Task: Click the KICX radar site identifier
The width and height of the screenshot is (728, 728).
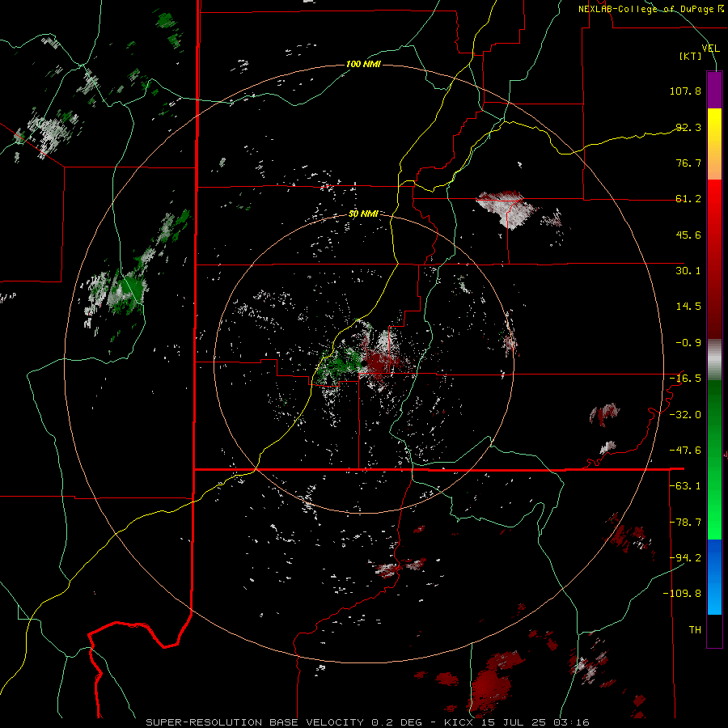Action: point(459,722)
